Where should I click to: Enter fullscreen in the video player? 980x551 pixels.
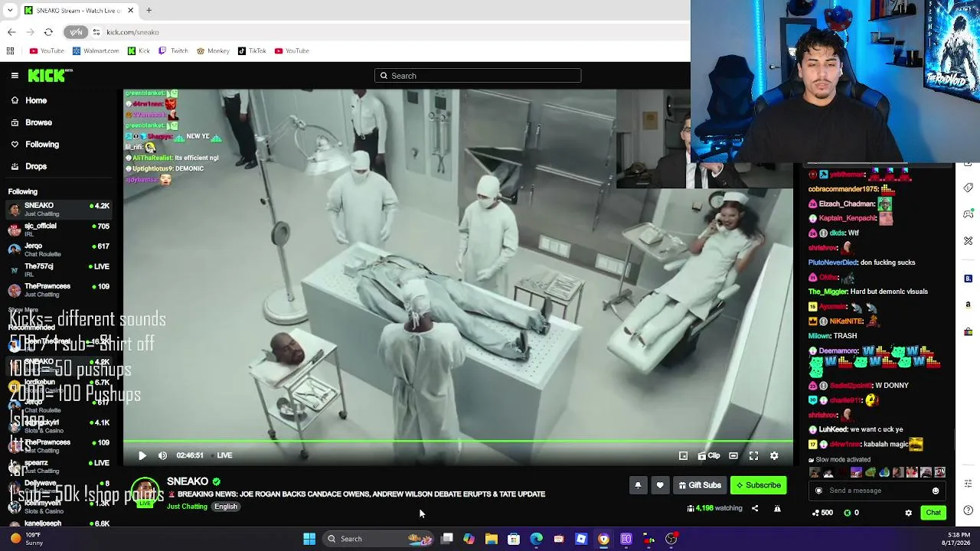tap(753, 455)
